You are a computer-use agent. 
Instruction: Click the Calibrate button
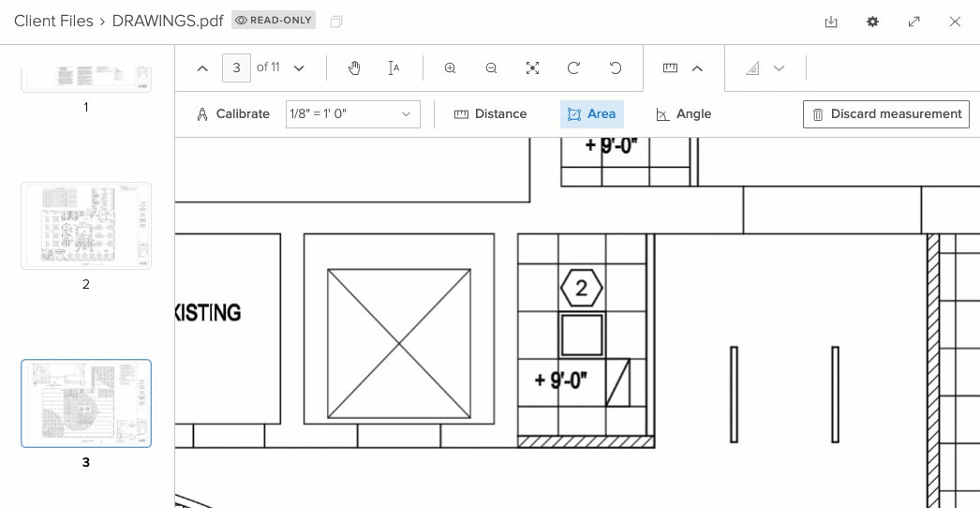click(x=232, y=114)
